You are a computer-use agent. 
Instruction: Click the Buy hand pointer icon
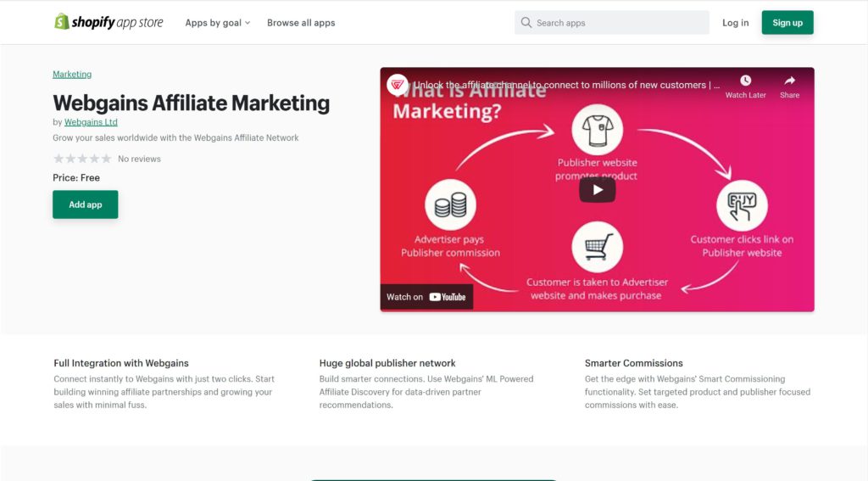(742, 205)
